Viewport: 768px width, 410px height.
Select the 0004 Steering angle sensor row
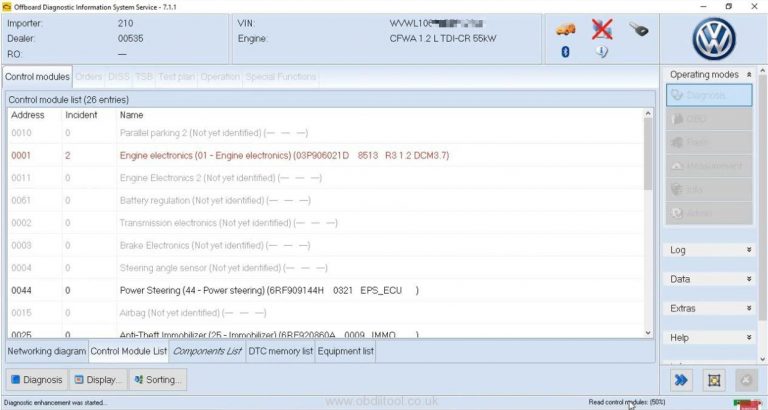(325, 268)
